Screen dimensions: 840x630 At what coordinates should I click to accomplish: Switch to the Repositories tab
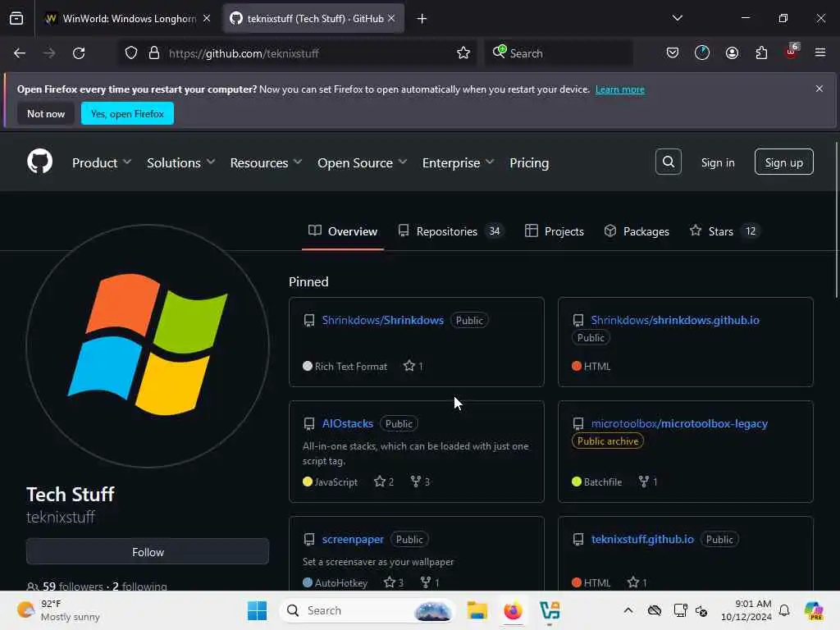[x=450, y=231]
